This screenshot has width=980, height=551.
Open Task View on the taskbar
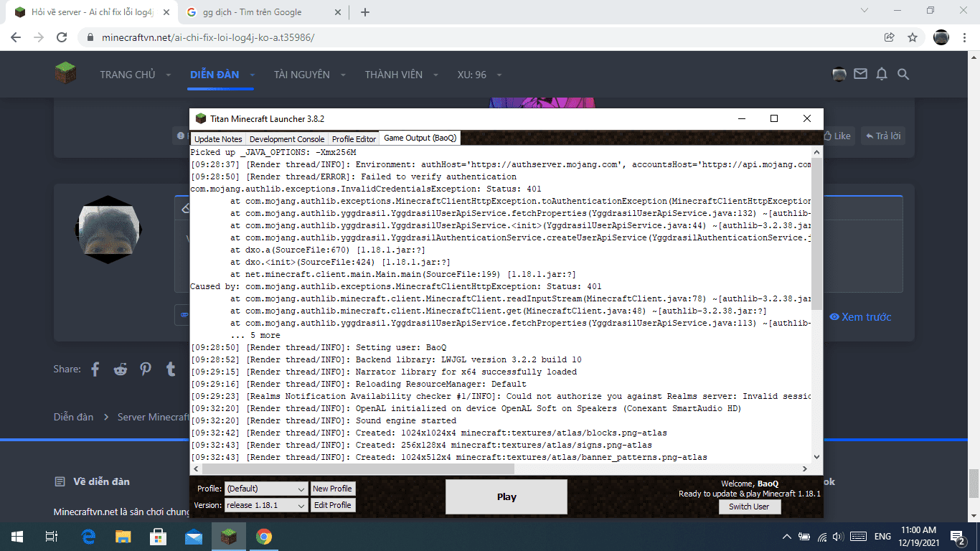click(52, 537)
